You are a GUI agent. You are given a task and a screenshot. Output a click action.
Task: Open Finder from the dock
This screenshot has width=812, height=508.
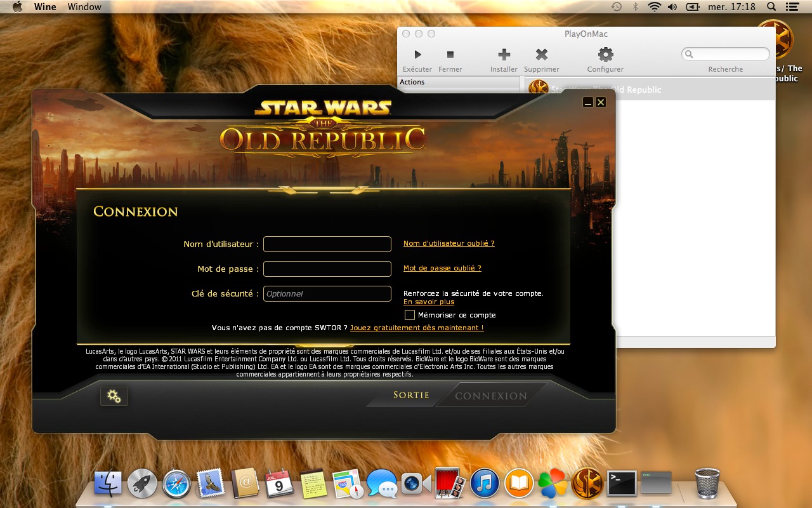[108, 484]
